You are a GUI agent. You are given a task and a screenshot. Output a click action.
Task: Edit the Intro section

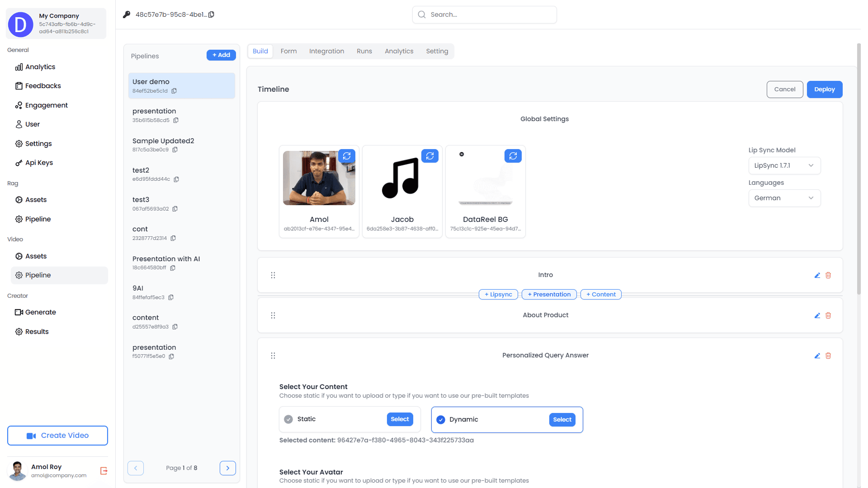click(817, 275)
